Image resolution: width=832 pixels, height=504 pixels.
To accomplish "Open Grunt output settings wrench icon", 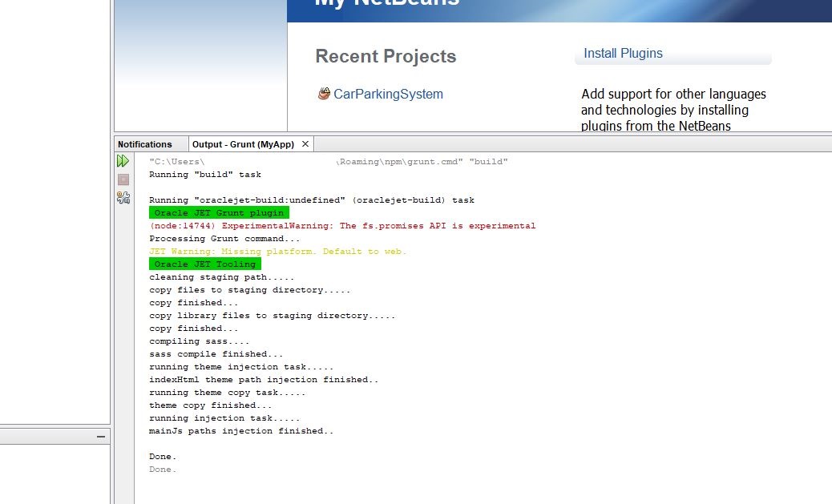I will 123,198.
